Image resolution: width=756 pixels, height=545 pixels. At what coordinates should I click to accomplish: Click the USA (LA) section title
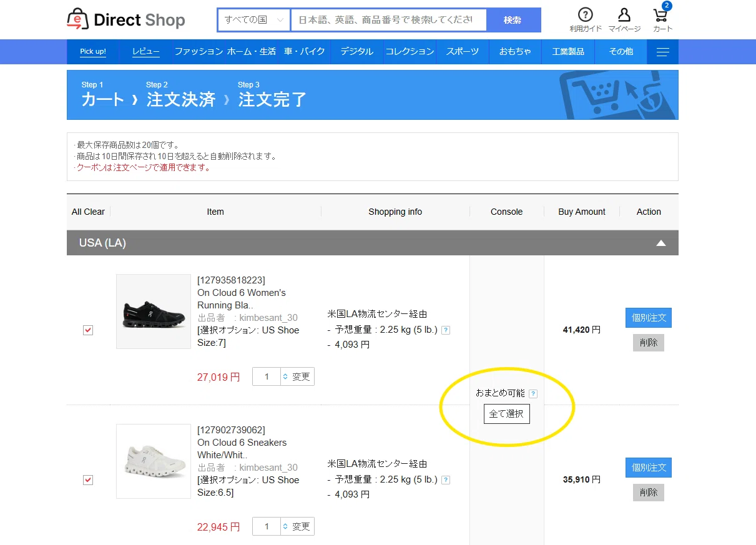point(102,243)
